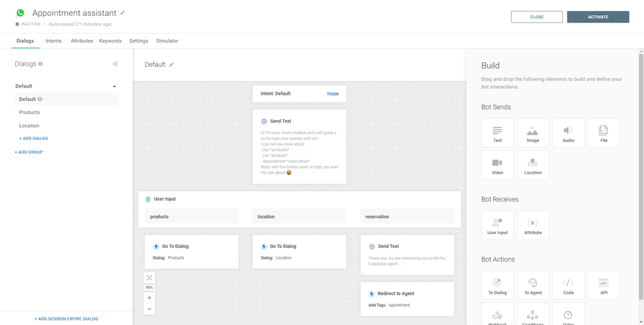Screen dimensions: 644x325
Task: Select the Image element in Build panel
Action: click(x=532, y=133)
